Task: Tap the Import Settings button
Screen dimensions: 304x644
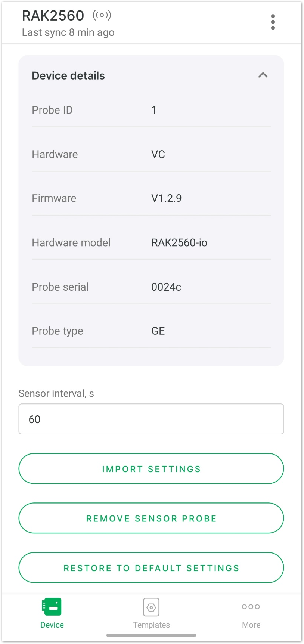Action: point(151,468)
